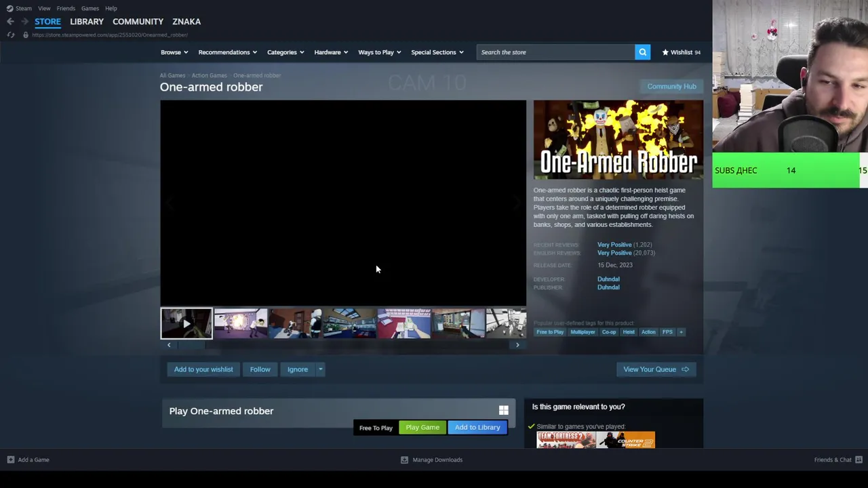Select the Free to Play tag
The height and width of the screenshot is (488, 868).
point(550,332)
